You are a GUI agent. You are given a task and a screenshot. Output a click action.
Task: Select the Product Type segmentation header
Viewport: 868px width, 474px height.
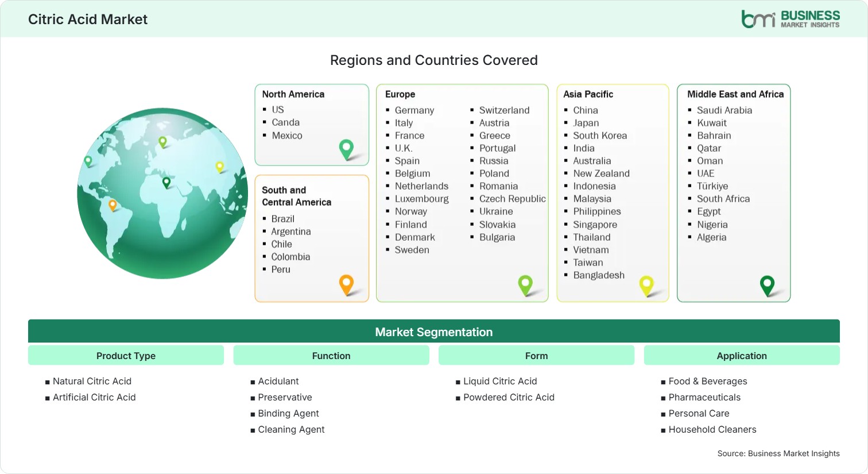tap(126, 356)
